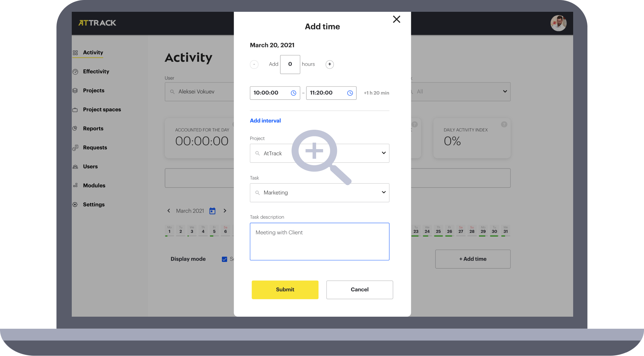Screen dimensions: 644x356
Task: Click the start time clock icon
Action: click(293, 93)
